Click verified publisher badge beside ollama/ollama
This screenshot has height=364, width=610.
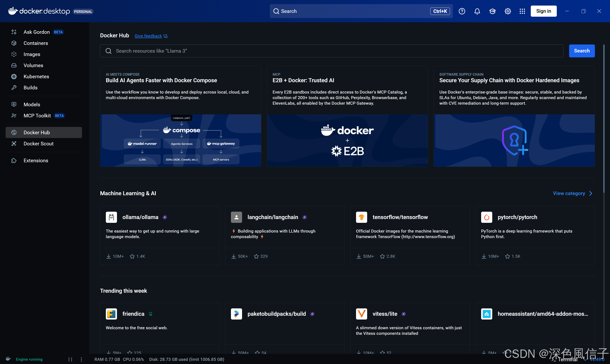click(x=165, y=217)
